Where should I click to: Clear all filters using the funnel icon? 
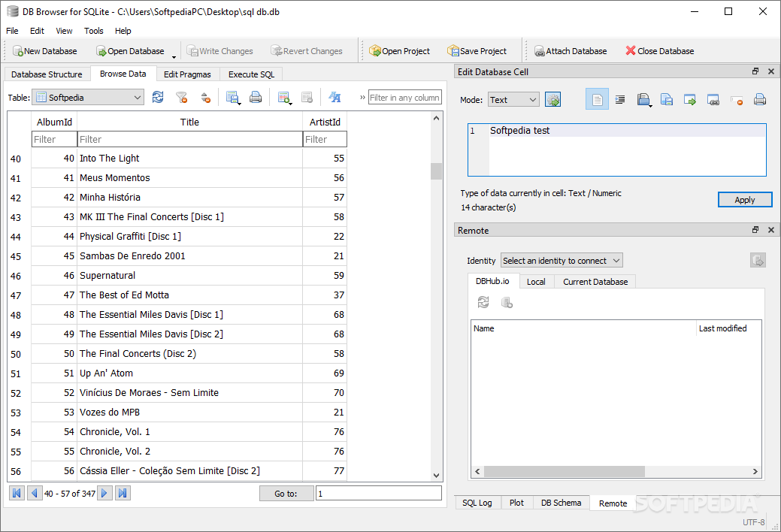[x=182, y=97]
